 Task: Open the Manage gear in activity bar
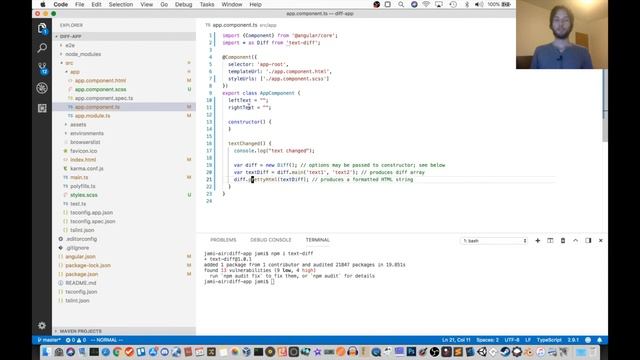coord(42,325)
